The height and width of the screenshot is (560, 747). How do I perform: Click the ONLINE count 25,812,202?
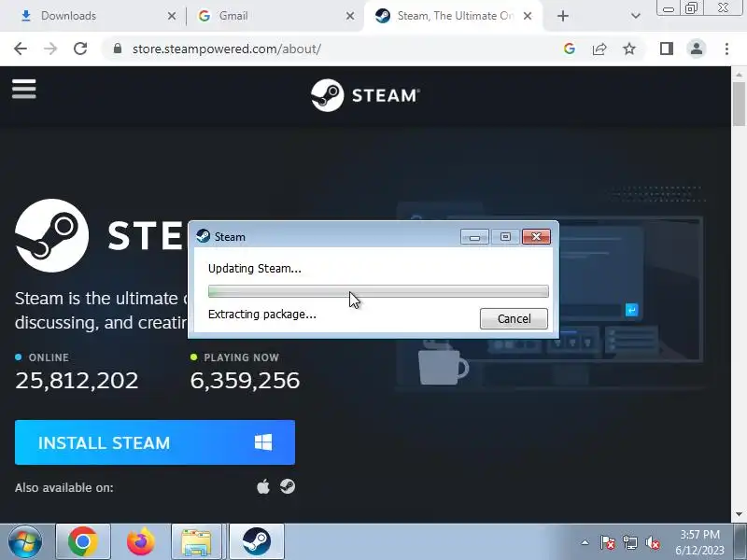77,381
